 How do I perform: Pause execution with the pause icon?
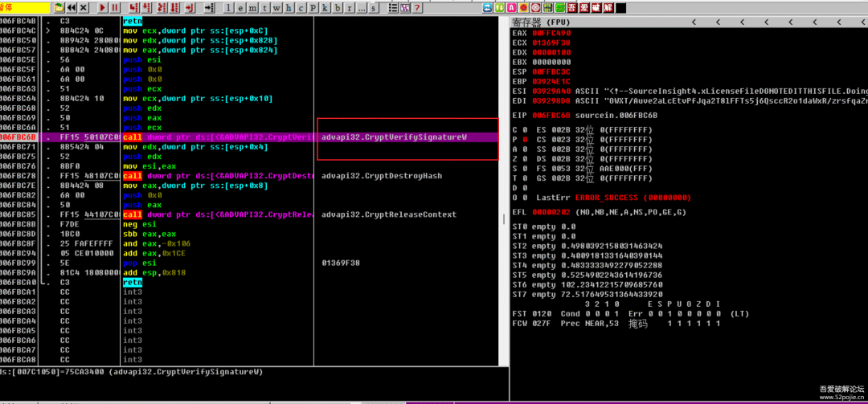(x=115, y=7)
